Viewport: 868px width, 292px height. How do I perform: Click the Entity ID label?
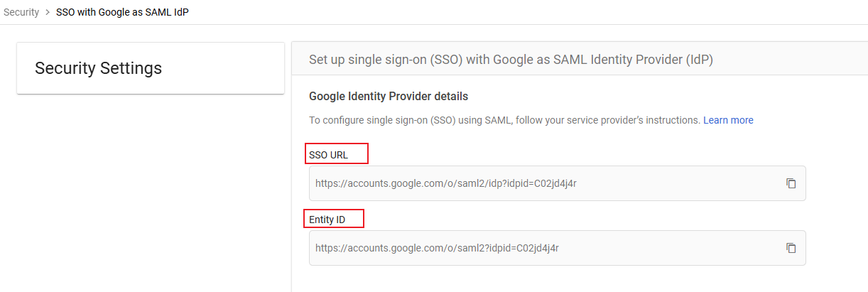(327, 220)
